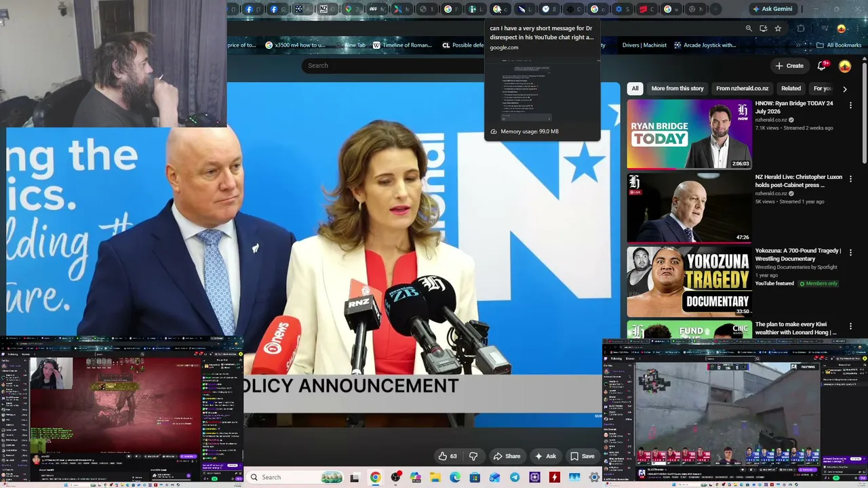This screenshot has width=868, height=488.
Task: Open the Chrome extensions puzzle icon
Action: (x=801, y=28)
